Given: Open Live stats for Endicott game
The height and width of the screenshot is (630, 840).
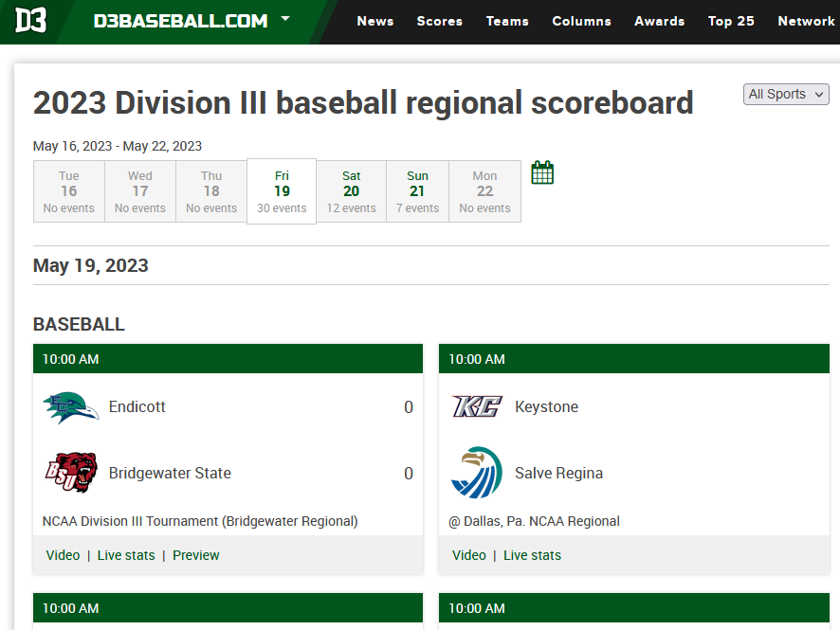Looking at the screenshot, I should (x=126, y=555).
